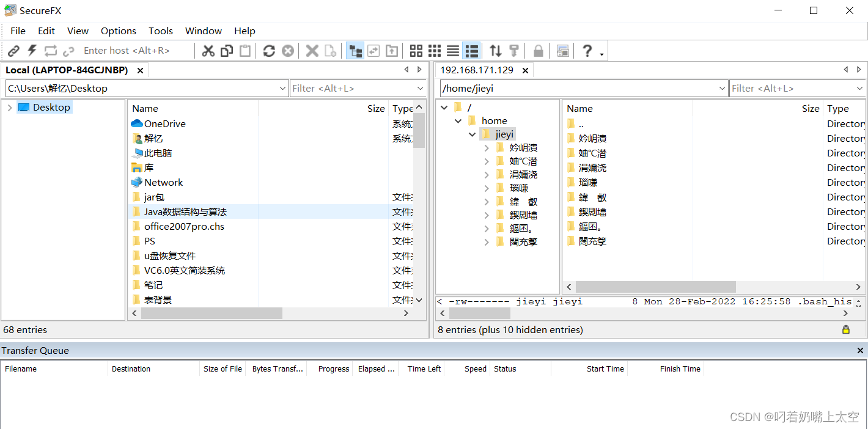This screenshot has height=429, width=868.
Task: Toggle the folder tree view icon
Action: point(355,51)
